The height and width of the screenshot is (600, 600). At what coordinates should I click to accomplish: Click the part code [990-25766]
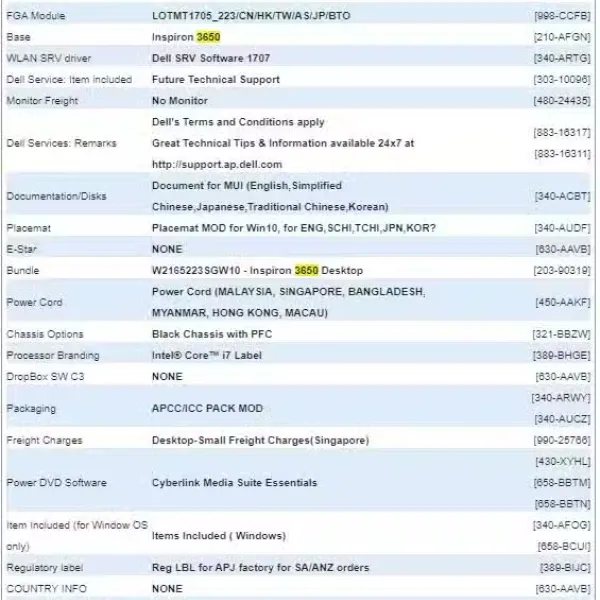pyautogui.click(x=562, y=440)
